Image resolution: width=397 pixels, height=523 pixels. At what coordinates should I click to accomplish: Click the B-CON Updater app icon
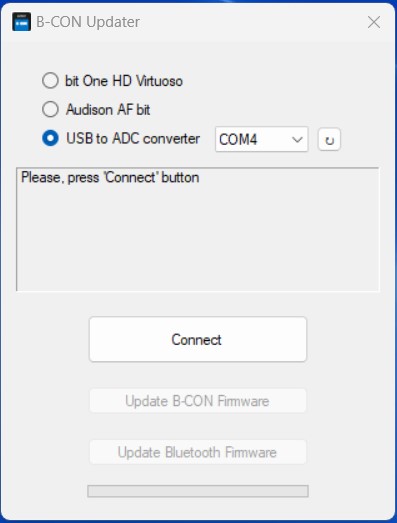22,22
